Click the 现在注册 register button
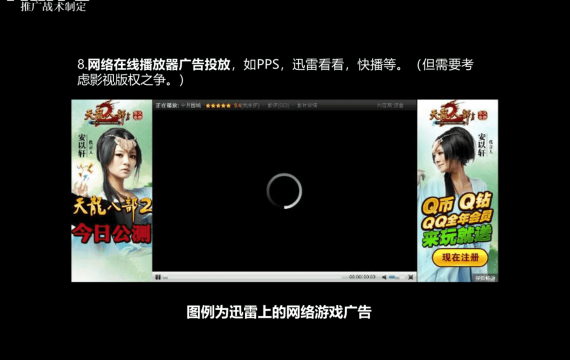The width and height of the screenshot is (570, 360). point(460,257)
